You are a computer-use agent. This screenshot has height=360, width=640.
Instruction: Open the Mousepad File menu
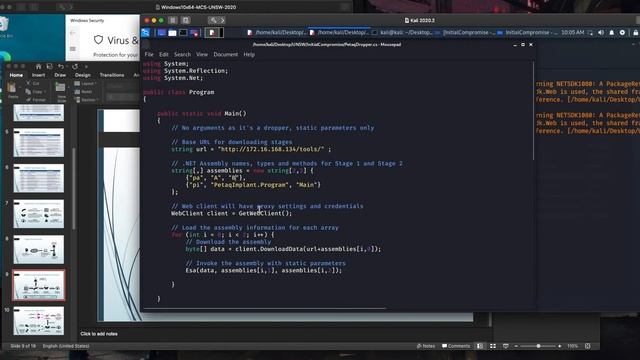coord(149,54)
